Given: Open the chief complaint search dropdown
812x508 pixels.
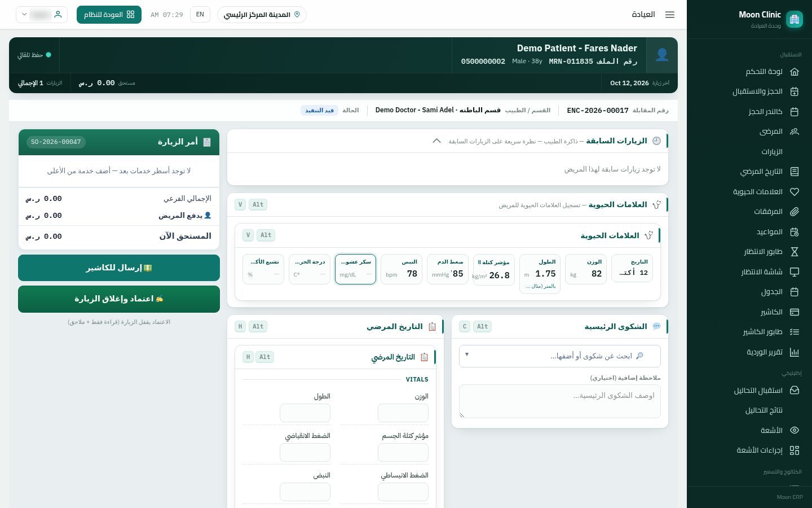Looking at the screenshot, I should tap(560, 356).
